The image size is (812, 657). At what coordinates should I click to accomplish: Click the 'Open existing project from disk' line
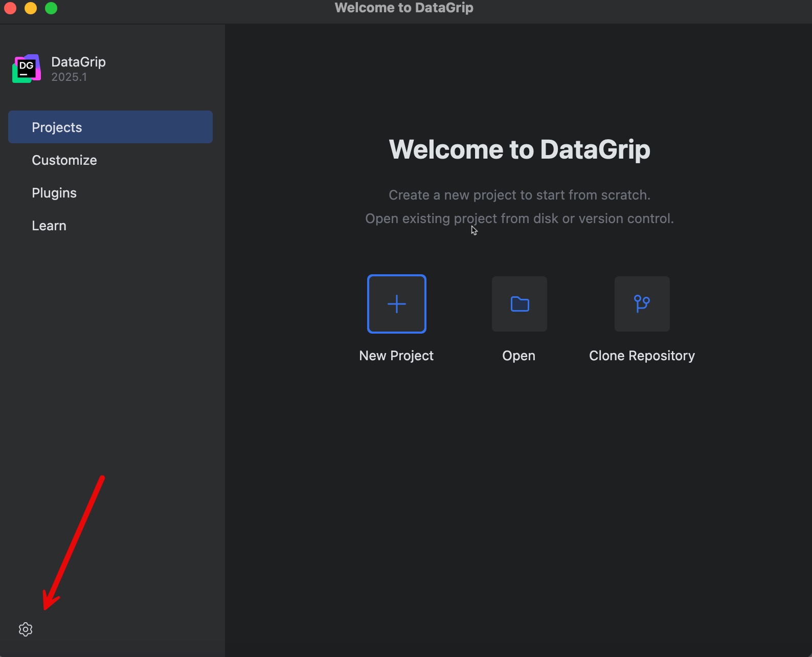coord(520,218)
